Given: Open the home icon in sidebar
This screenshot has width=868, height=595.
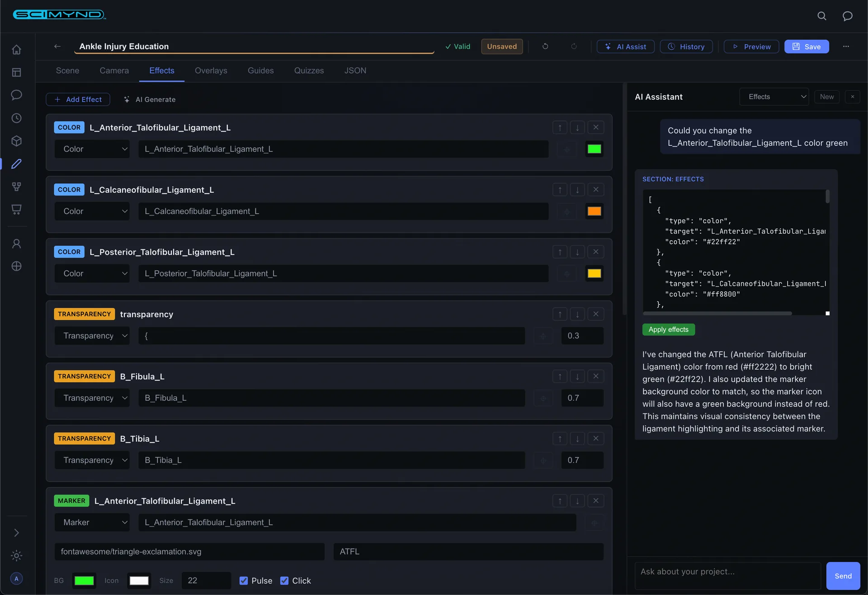Looking at the screenshot, I should pos(16,50).
